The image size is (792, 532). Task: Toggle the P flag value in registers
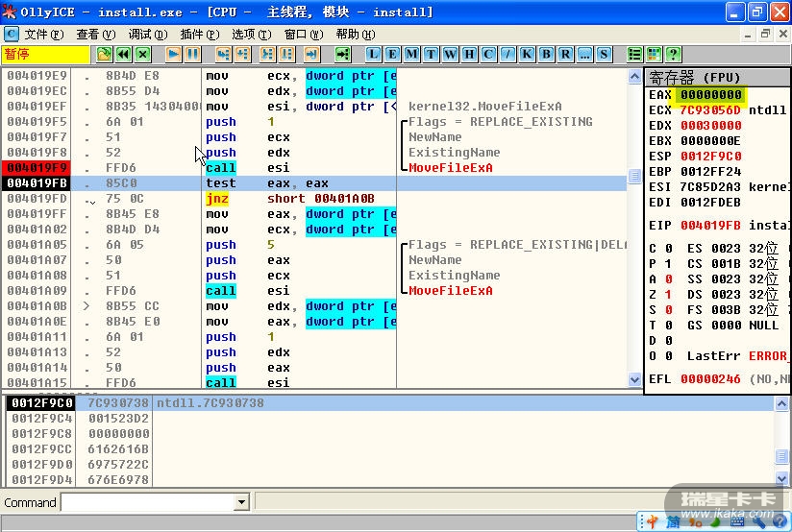point(667,264)
